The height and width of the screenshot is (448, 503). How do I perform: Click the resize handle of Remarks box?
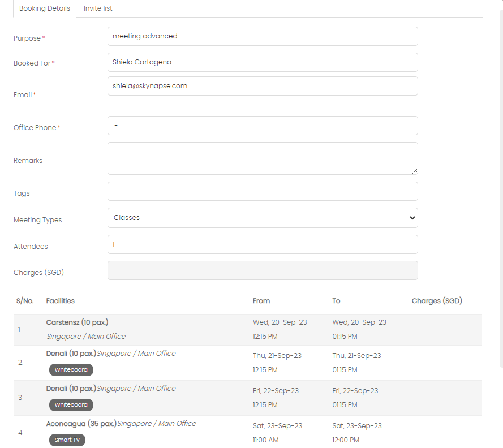(x=415, y=171)
